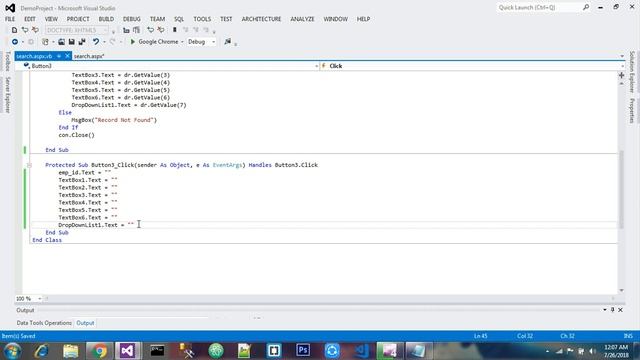Click the green Start debugging play icon
The image size is (640, 360).
(133, 42)
